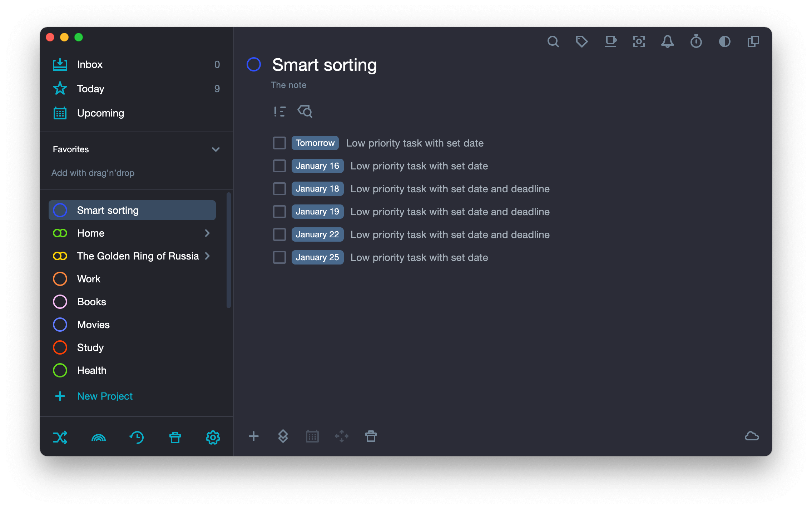This screenshot has height=509, width=812.
Task: Open the January 22 date badge
Action: click(317, 234)
